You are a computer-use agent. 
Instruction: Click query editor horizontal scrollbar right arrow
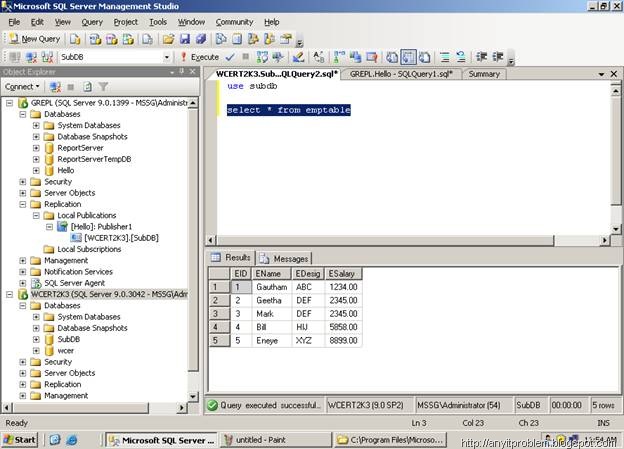point(605,240)
